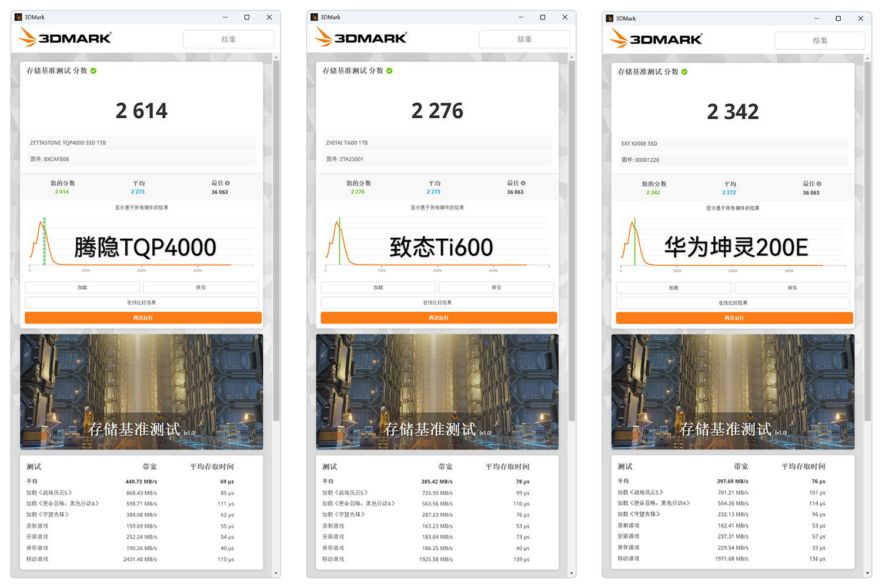The width and height of the screenshot is (882, 588).
Task: Click device name EXT X200E SSD
Action: [639, 143]
